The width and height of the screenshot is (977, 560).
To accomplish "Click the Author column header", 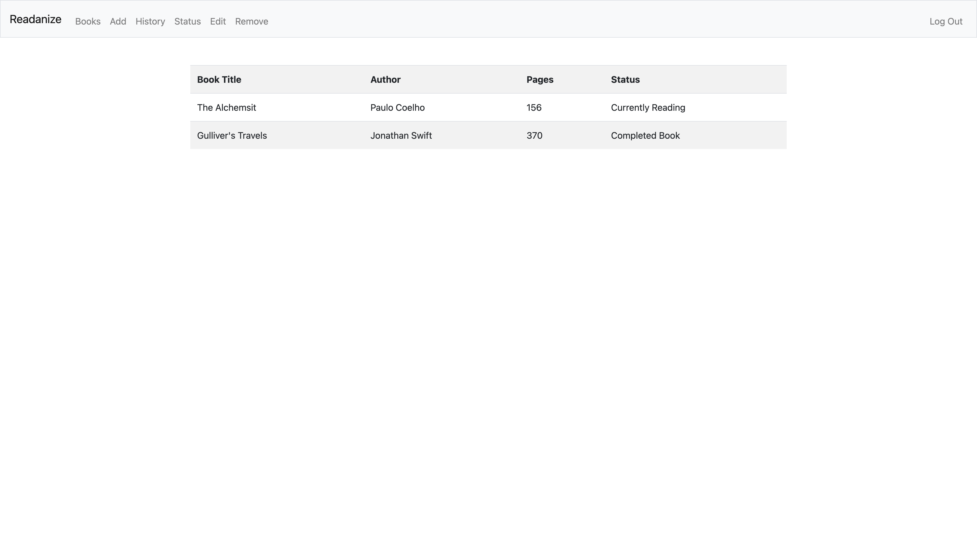I will tap(385, 80).
